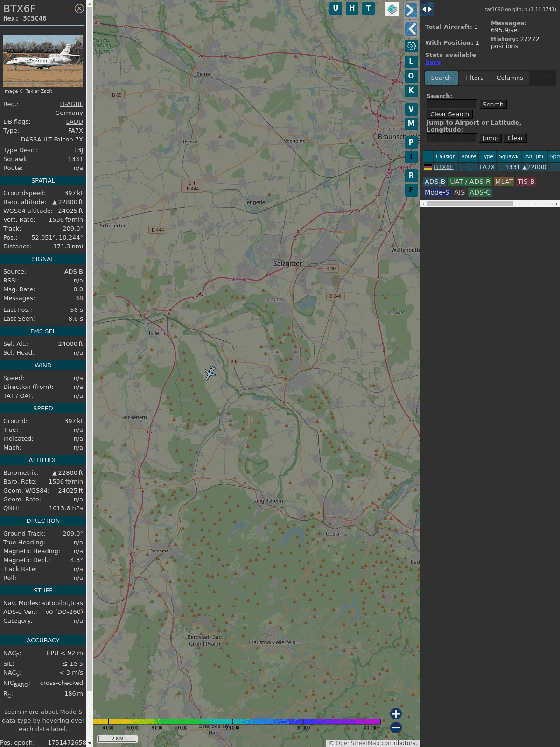
Task: Click the squawk value 1331 in table
Action: [x=512, y=167]
